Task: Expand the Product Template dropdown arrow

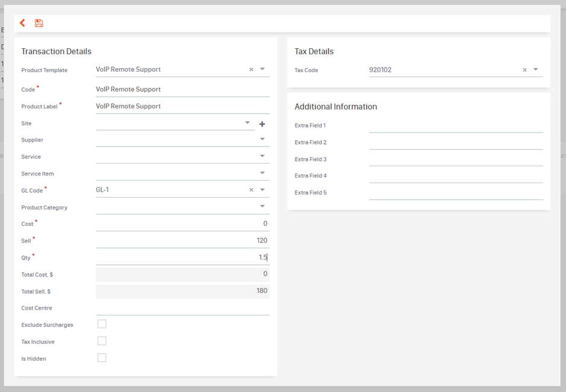Action: click(263, 69)
